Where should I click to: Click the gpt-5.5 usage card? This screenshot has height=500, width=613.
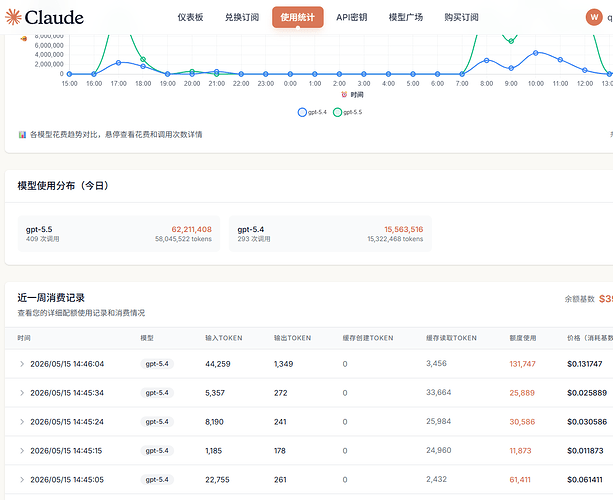coord(119,233)
